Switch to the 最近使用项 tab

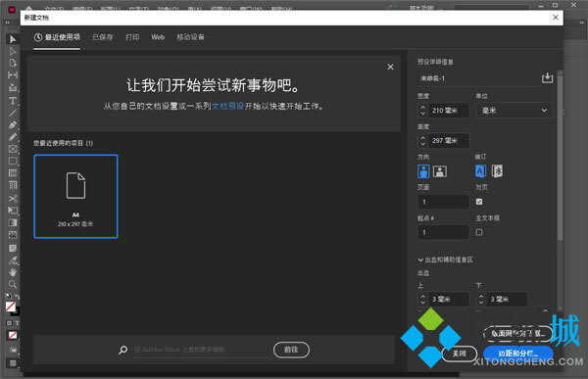pyautogui.click(x=57, y=37)
